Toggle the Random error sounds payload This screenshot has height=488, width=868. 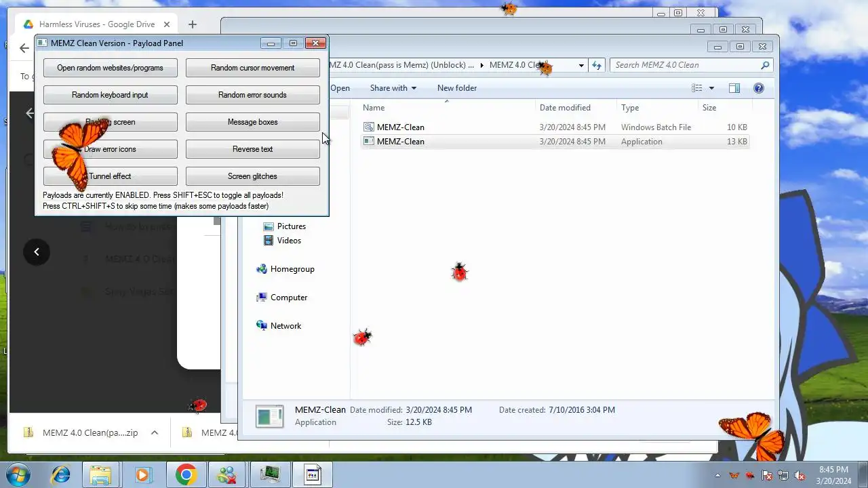(252, 95)
